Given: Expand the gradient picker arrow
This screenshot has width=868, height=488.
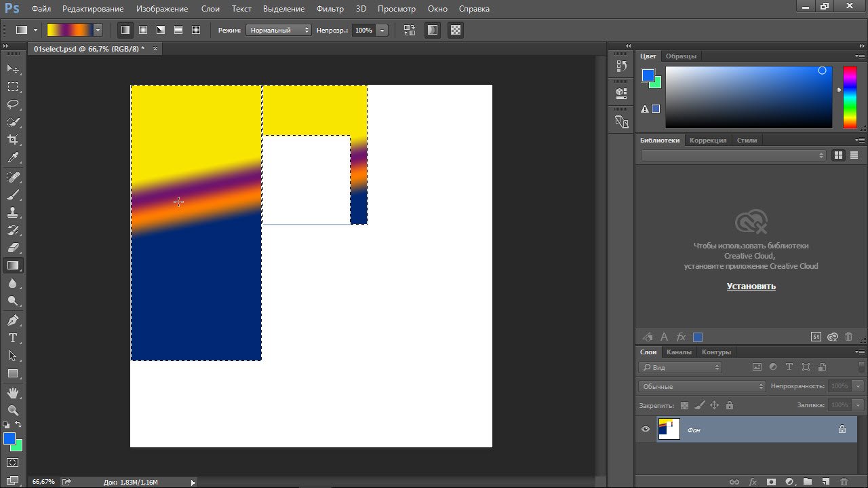Looking at the screenshot, I should tap(98, 30).
